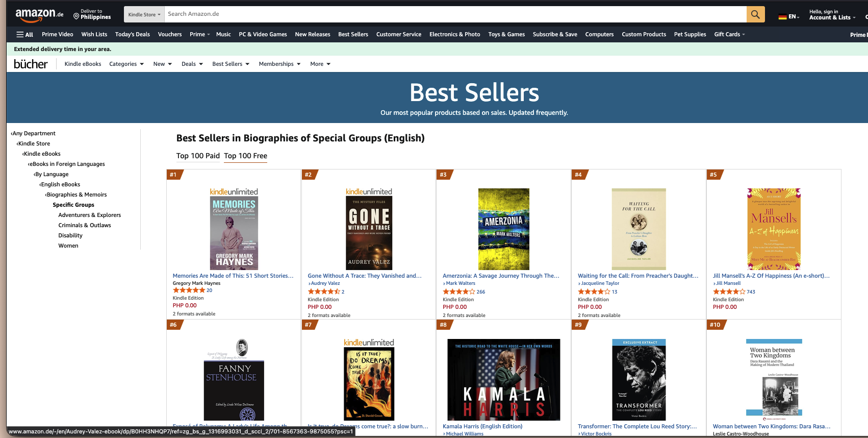
Task: Open Customer Service
Action: (399, 34)
